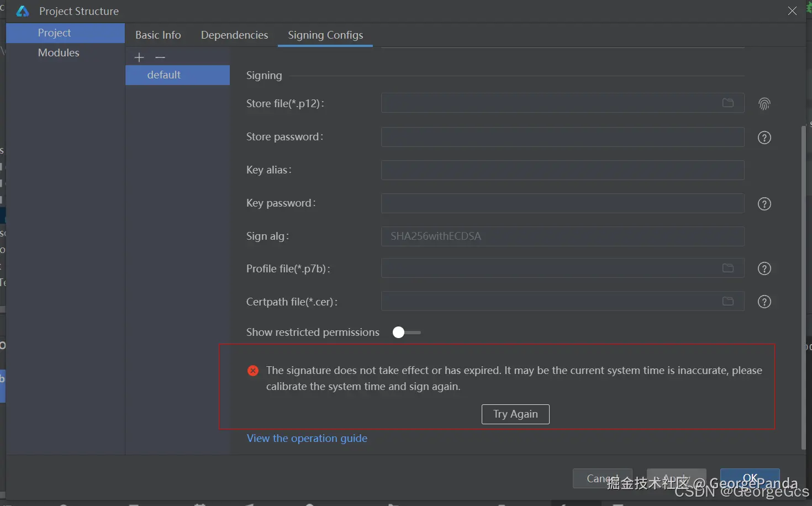Select Project in left sidebar

[x=65, y=33]
